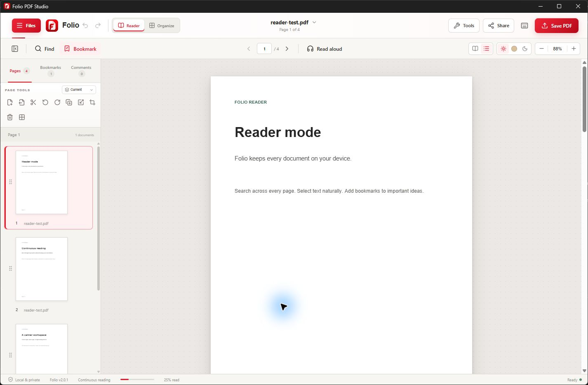Click the sidebar thumbnail scrollbar

pos(98,218)
